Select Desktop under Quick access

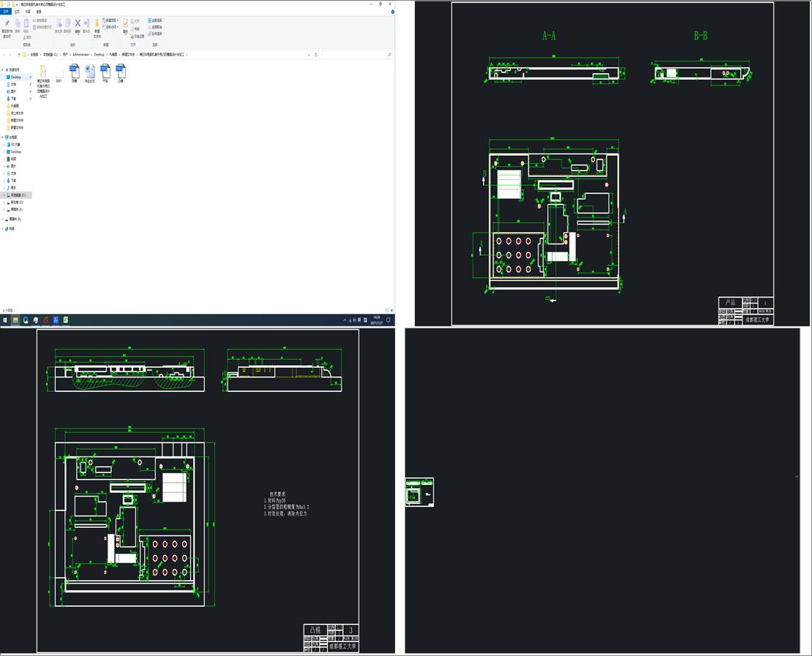pyautogui.click(x=16, y=77)
